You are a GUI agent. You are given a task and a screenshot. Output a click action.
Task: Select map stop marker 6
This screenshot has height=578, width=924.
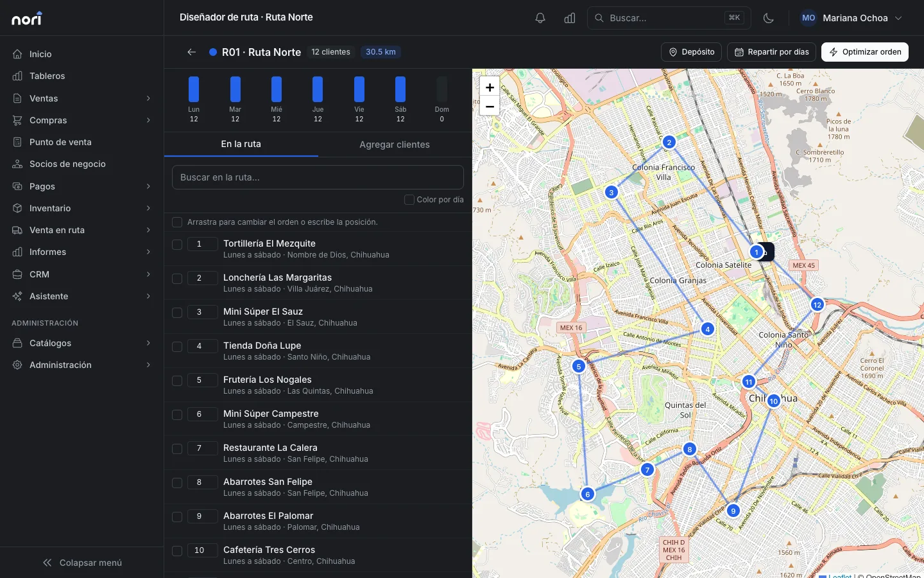coord(587,494)
